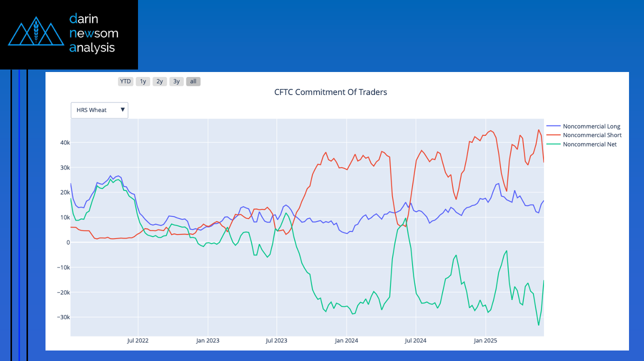Click the Jan 2024 x-axis label
The width and height of the screenshot is (644, 361).
pyautogui.click(x=346, y=341)
